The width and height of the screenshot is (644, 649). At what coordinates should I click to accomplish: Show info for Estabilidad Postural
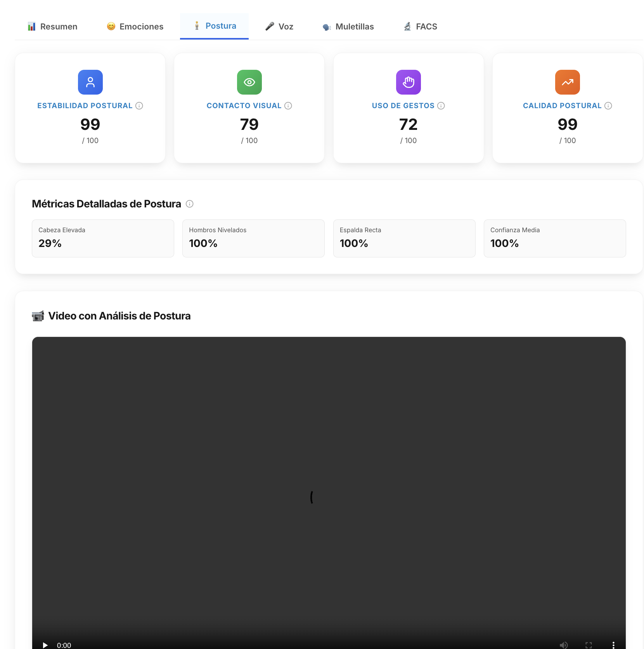(139, 106)
